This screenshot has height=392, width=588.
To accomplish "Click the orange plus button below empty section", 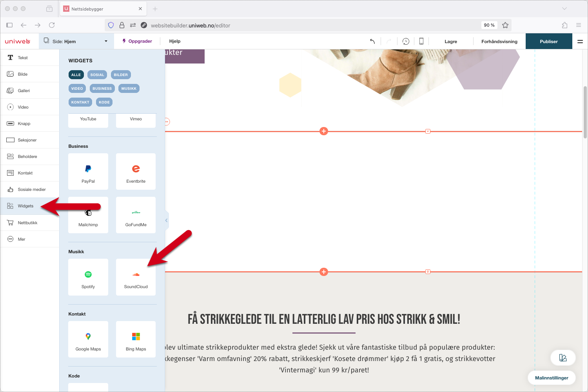I will click(324, 272).
